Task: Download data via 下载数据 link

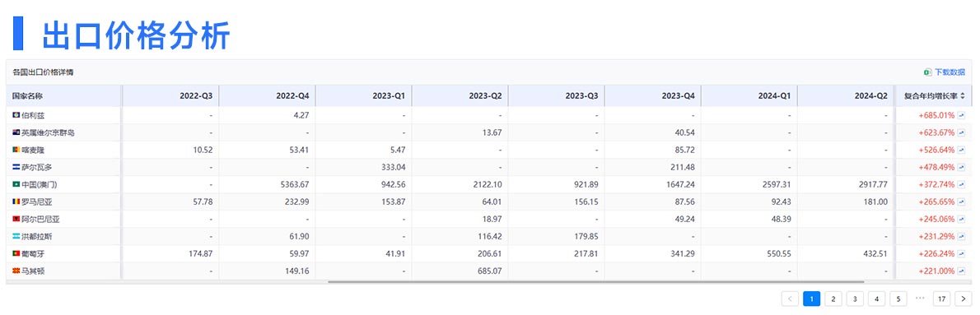Action: pyautogui.click(x=950, y=72)
